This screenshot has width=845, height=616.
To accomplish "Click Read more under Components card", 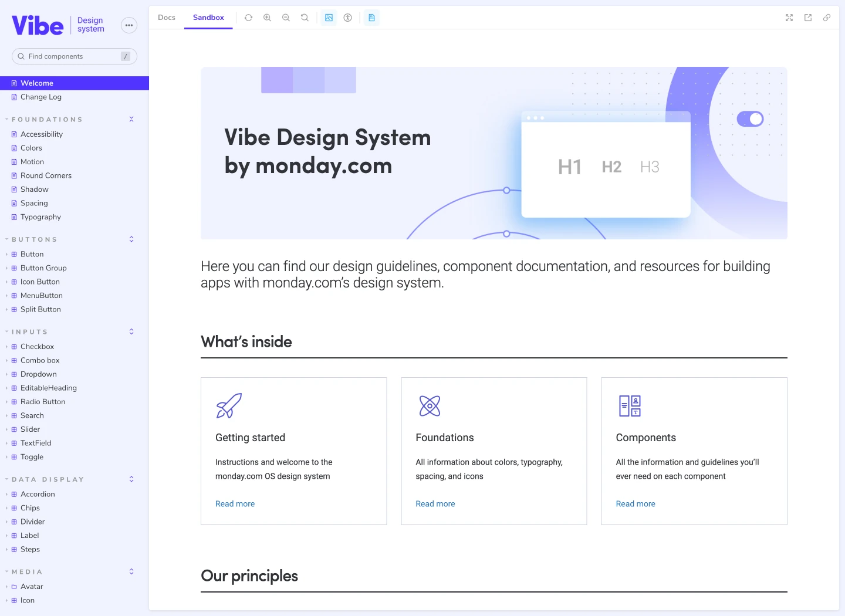I will [x=636, y=504].
